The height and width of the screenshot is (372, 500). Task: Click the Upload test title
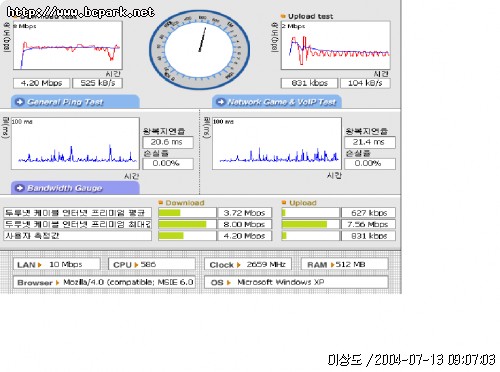pyautogui.click(x=310, y=16)
